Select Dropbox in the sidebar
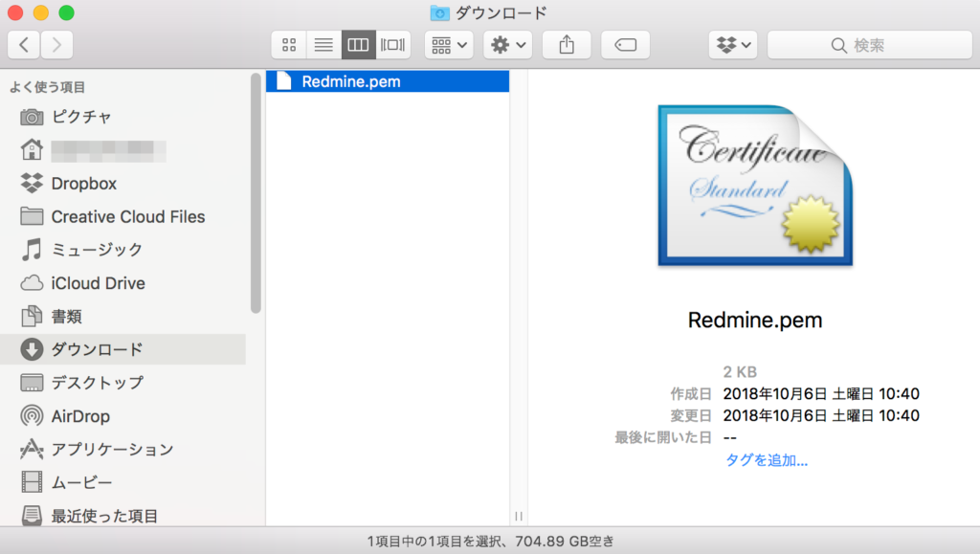 [83, 183]
